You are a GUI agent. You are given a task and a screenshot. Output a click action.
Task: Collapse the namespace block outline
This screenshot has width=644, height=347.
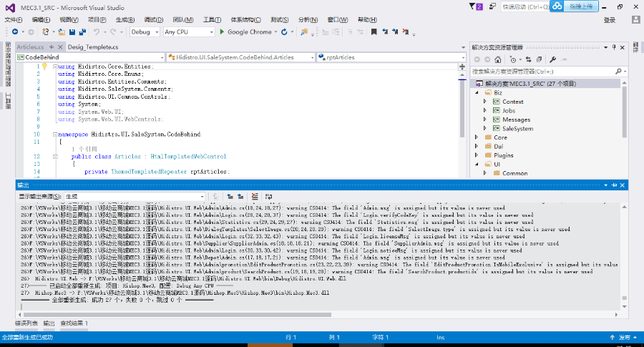(55, 135)
